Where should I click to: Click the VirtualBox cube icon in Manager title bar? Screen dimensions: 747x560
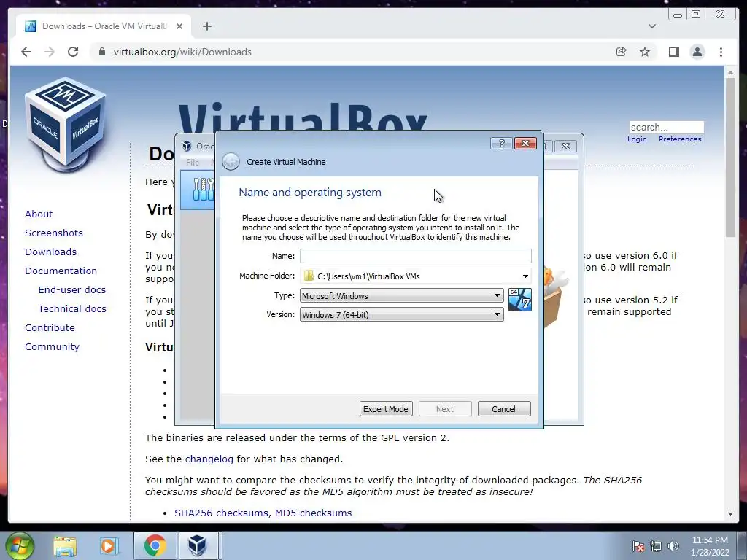click(x=187, y=146)
